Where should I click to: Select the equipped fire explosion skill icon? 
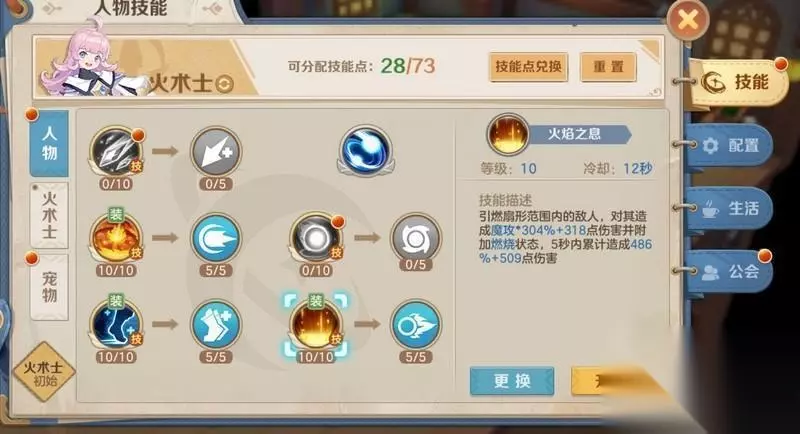click(116, 238)
